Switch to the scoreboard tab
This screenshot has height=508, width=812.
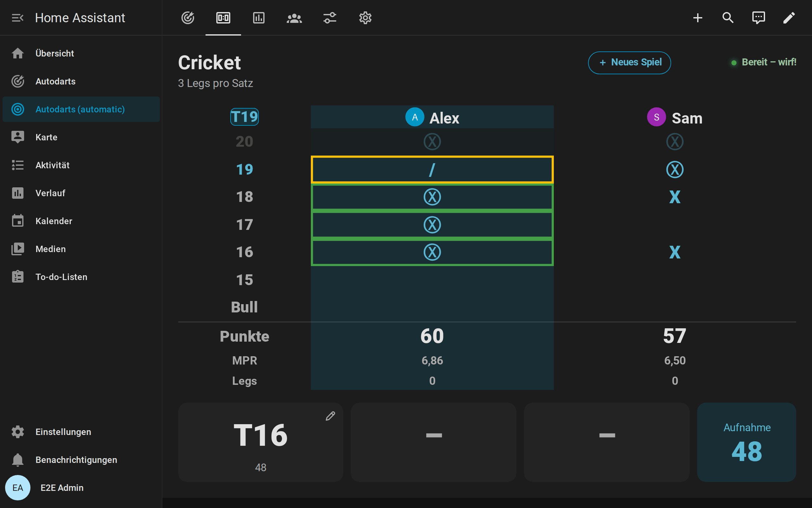coord(223,17)
